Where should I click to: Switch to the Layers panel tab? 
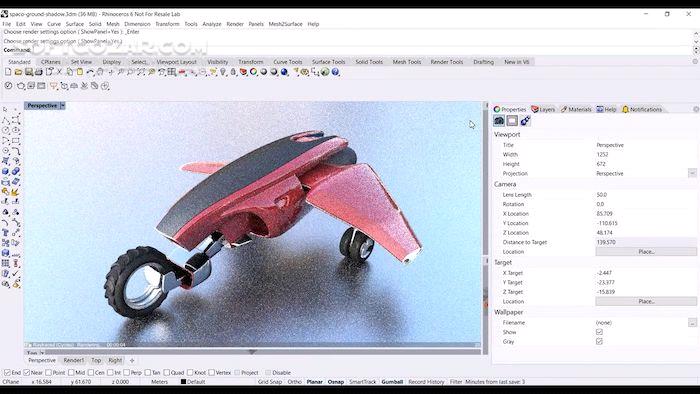coord(543,109)
